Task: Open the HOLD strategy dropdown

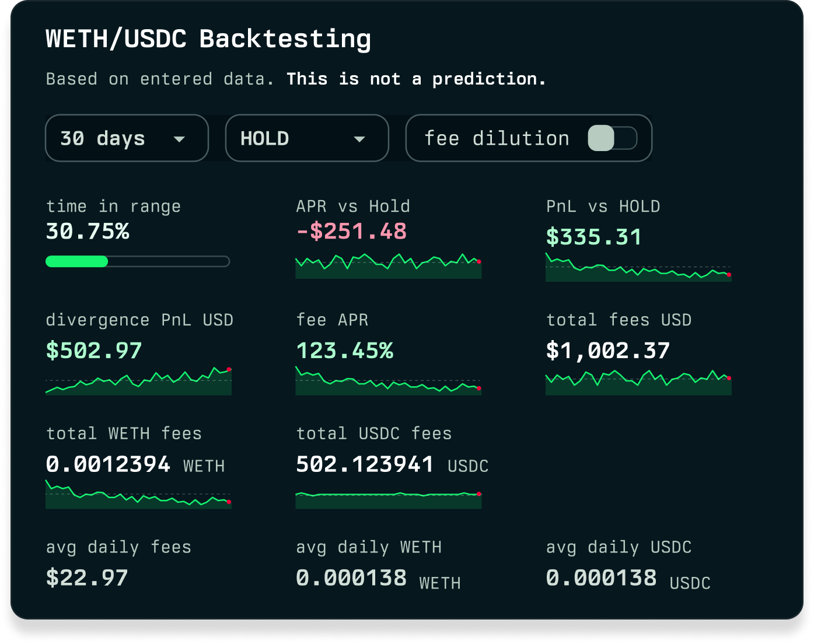Action: [306, 138]
